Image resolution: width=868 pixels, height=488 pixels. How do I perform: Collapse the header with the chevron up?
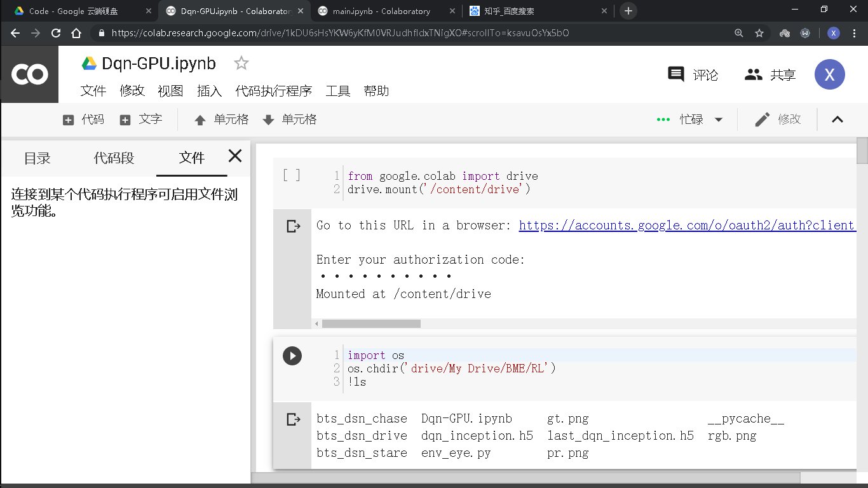click(837, 119)
